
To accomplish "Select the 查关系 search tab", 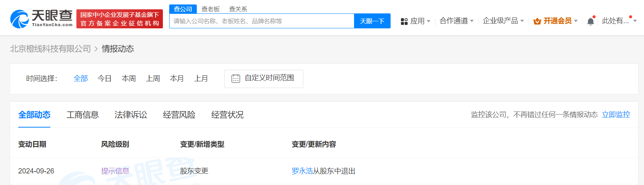I will pos(238,9).
